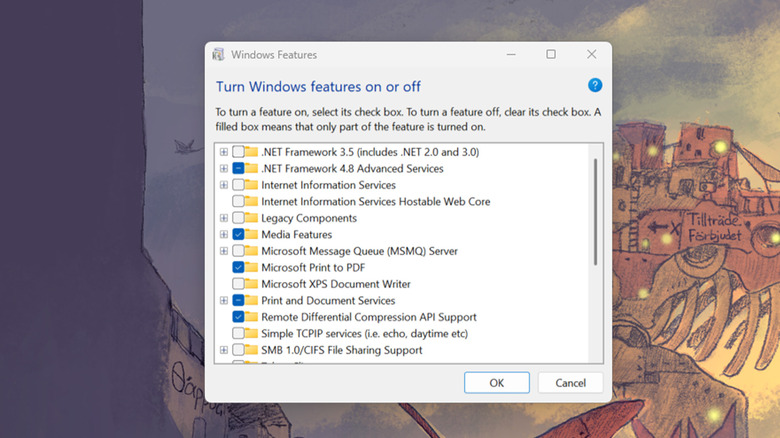780x438 pixels.
Task: Expand Media Features node
Action: pos(224,234)
